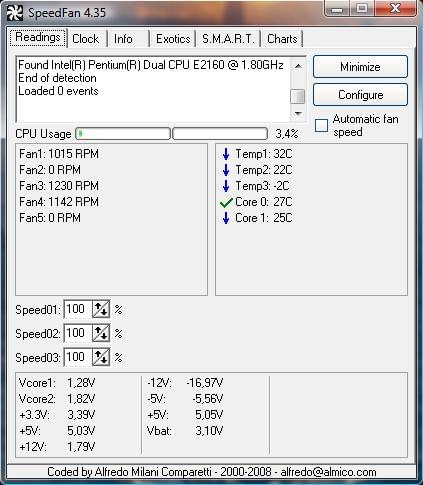Click the Speed03 spinner arrows
Image resolution: width=423 pixels, height=485 pixels.
click(101, 357)
